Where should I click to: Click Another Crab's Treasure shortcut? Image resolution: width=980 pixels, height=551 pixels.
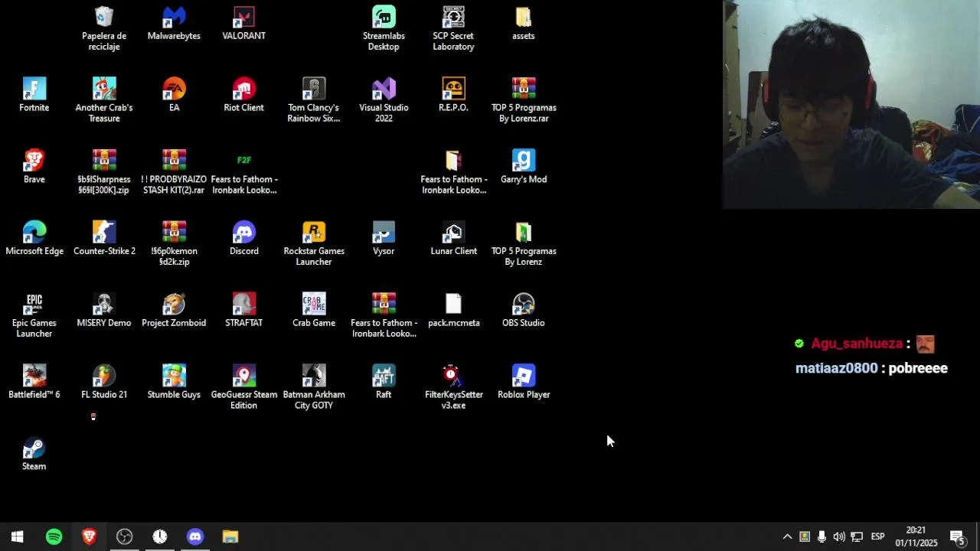coord(104,100)
